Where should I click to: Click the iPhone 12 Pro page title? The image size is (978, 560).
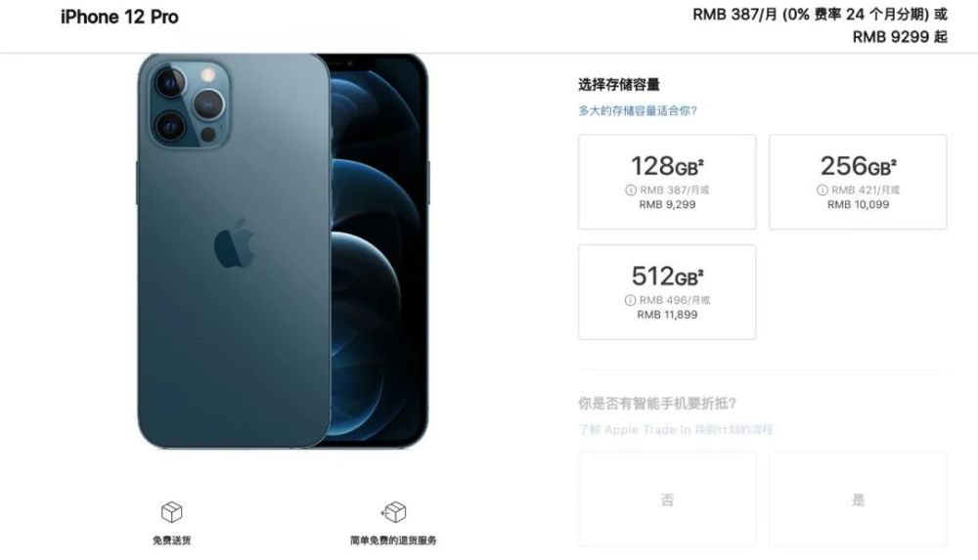[119, 17]
